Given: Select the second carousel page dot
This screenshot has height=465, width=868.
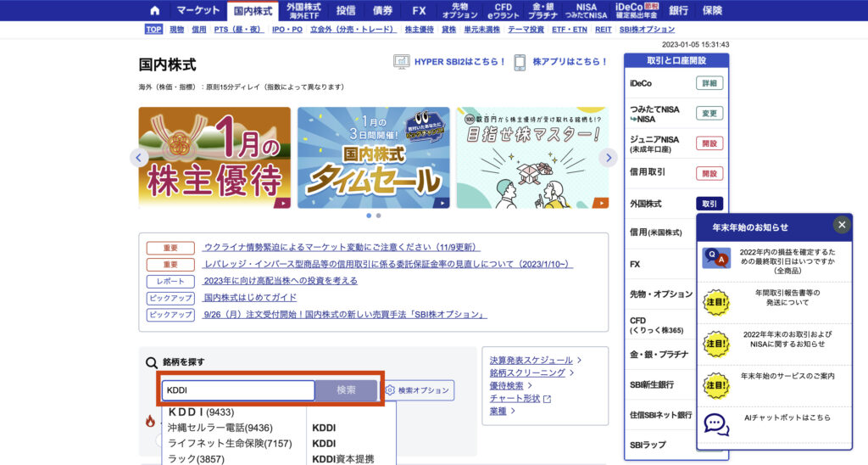Looking at the screenshot, I should click(379, 216).
